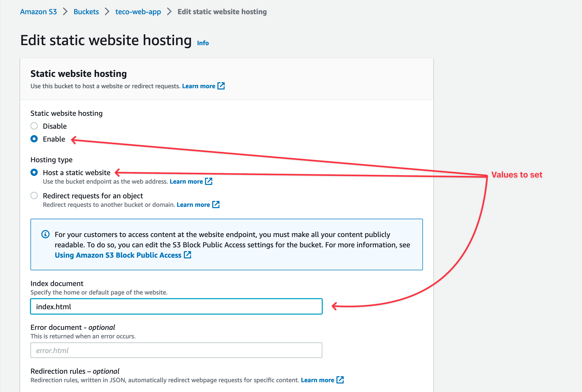Open the teco-web-app bucket breadcrumb link
The width and height of the screenshot is (582, 392).
pos(138,12)
